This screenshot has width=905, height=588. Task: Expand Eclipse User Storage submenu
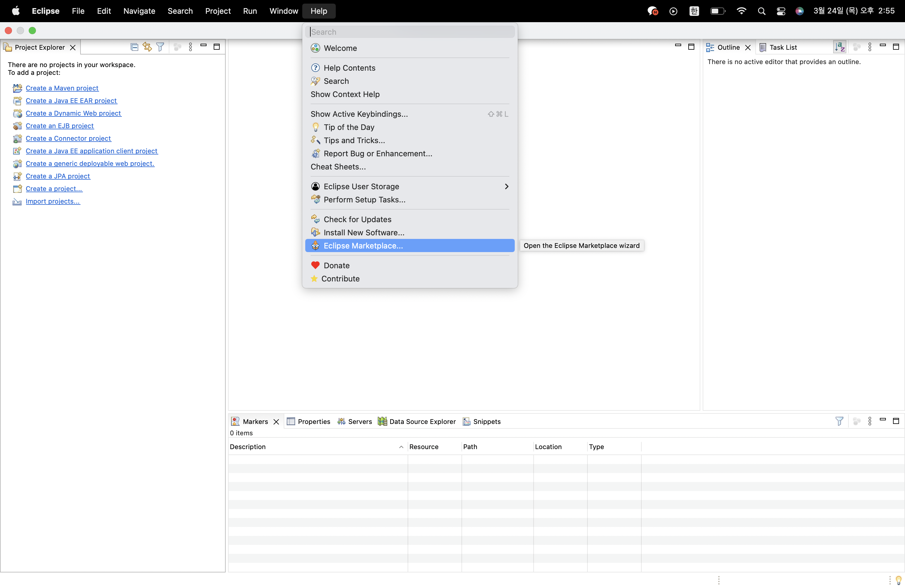tap(506, 186)
